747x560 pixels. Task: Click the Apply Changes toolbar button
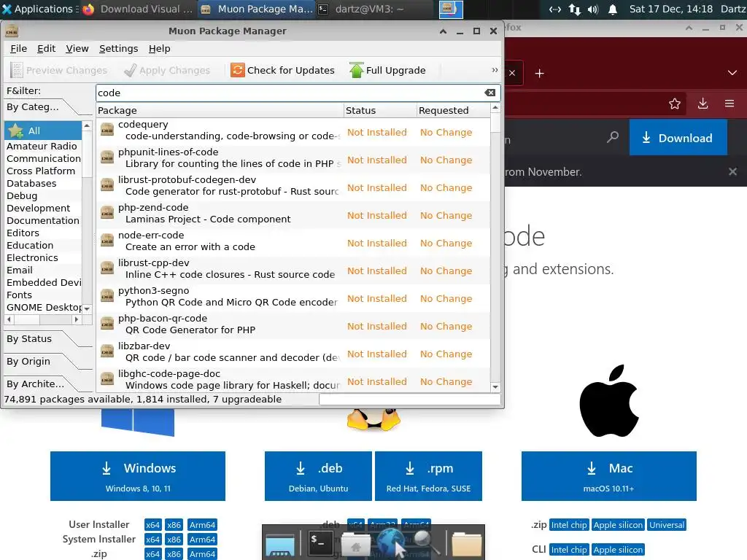coord(167,71)
